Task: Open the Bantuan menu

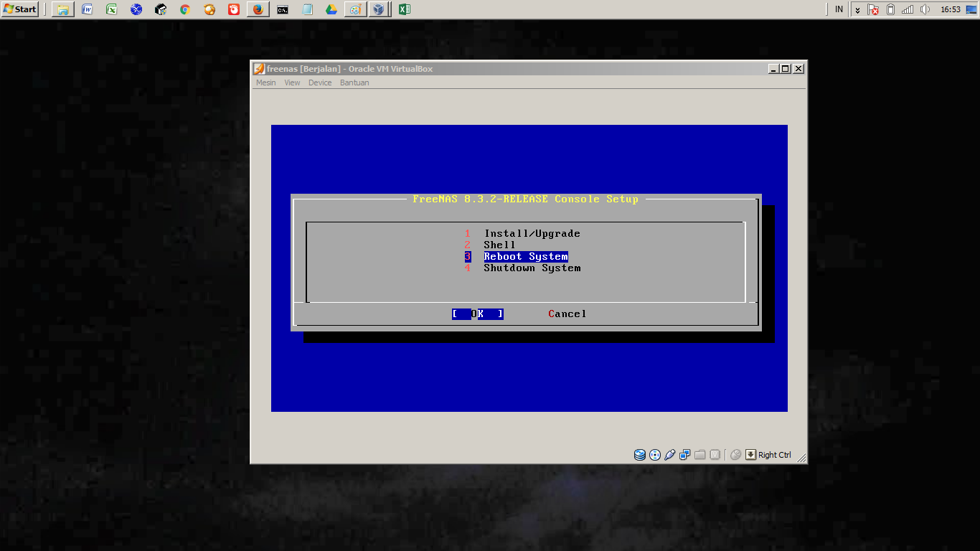Action: (354, 83)
